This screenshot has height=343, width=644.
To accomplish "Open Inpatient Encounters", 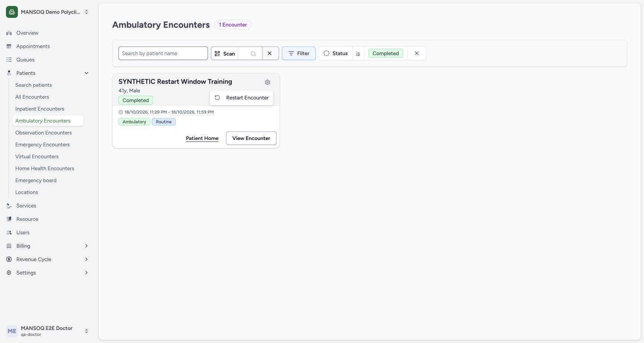I will click(40, 109).
